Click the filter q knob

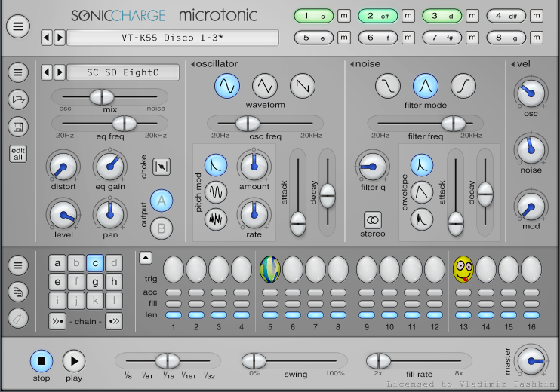click(x=373, y=167)
